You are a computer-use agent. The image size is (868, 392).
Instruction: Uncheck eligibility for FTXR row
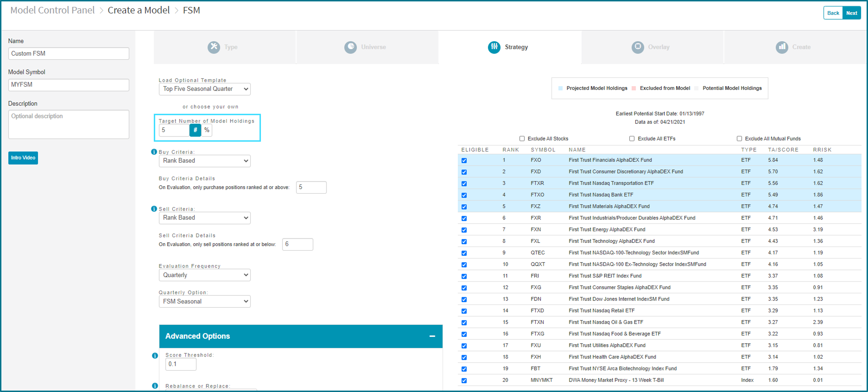[464, 184]
